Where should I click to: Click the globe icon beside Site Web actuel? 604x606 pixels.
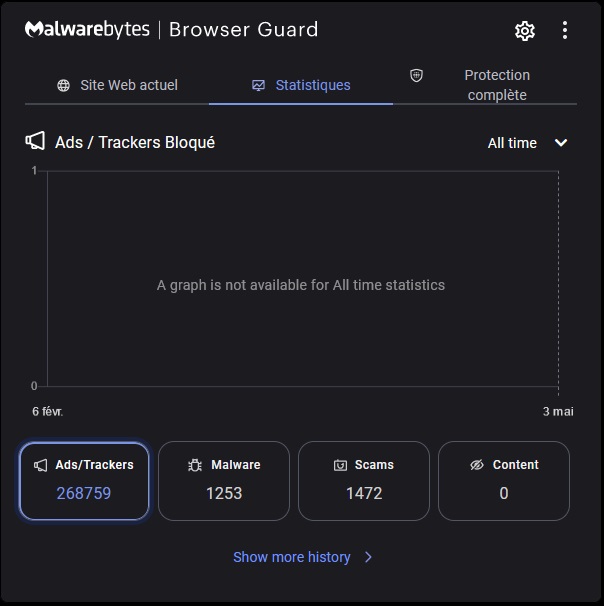point(64,85)
